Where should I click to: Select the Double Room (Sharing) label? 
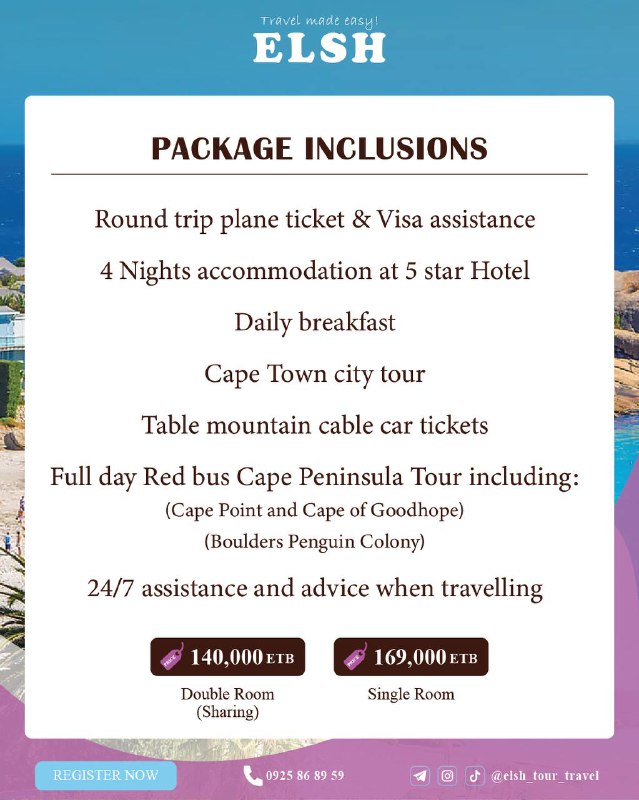[x=227, y=703]
